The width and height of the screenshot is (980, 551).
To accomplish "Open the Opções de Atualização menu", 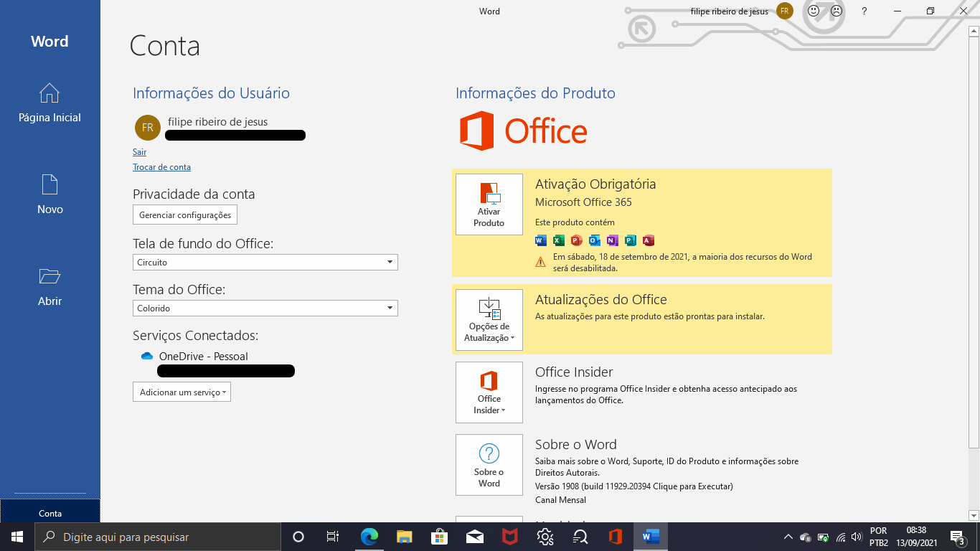I will click(489, 320).
